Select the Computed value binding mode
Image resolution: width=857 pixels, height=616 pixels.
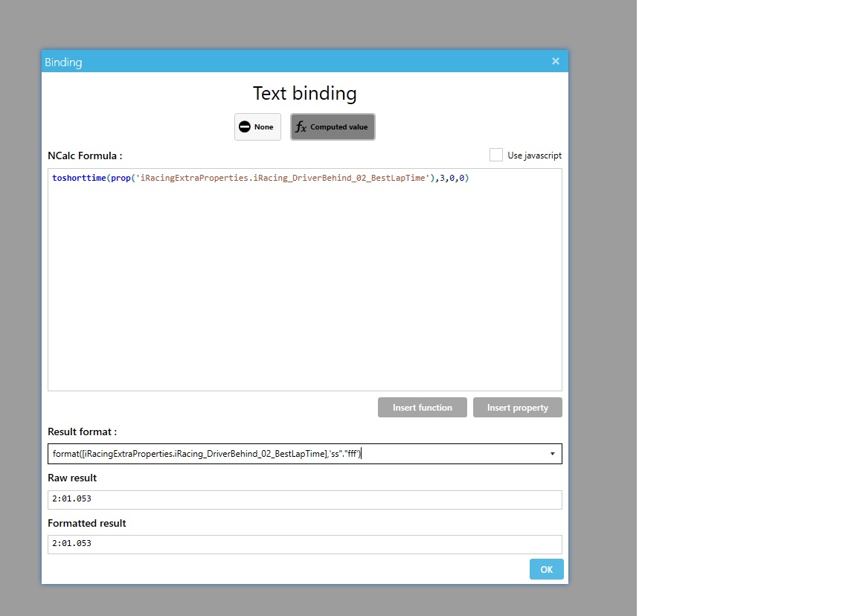click(x=333, y=126)
